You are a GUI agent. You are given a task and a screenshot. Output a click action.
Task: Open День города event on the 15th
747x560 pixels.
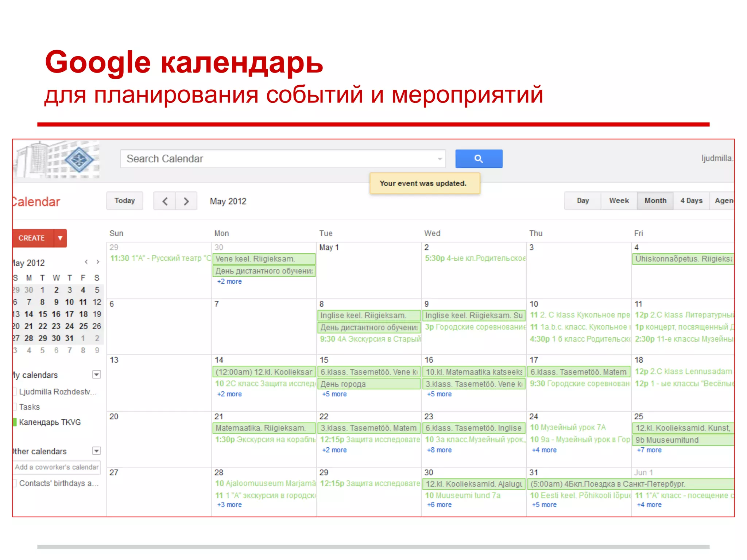coord(369,384)
